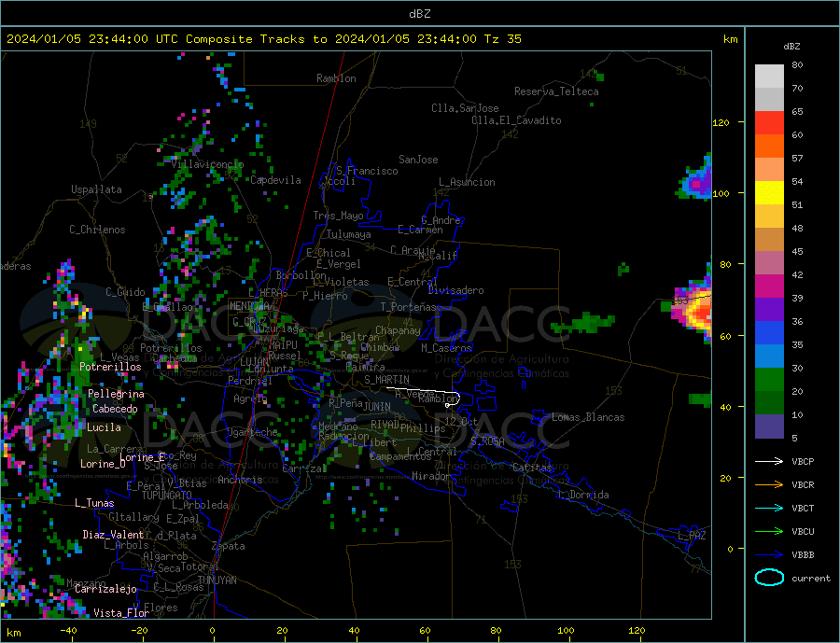Click the red color swatch for 65 dBZ

coord(769,122)
